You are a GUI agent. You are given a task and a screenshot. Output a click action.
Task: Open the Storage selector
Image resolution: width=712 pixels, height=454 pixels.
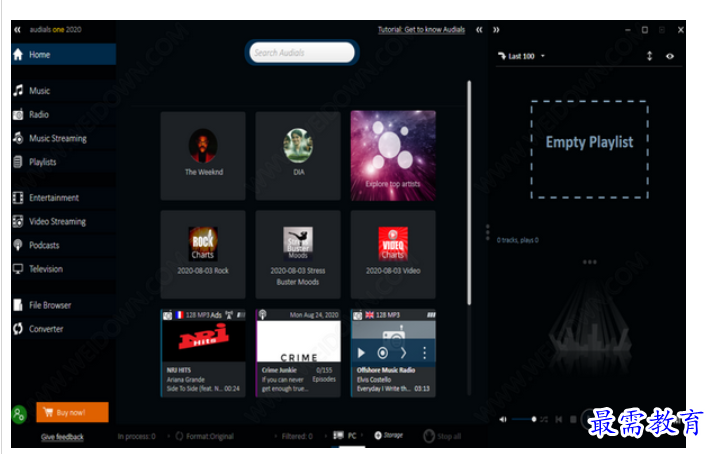[389, 435]
